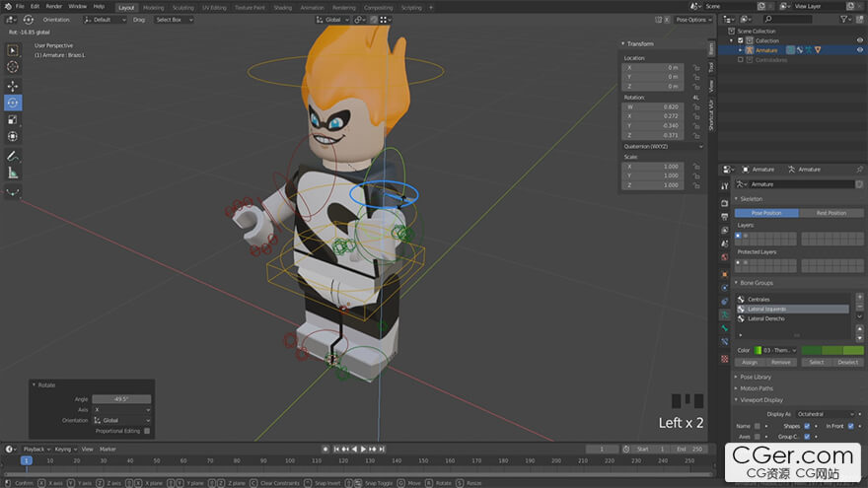868x488 pixels.
Task: Open the Render menu
Action: tap(53, 6)
